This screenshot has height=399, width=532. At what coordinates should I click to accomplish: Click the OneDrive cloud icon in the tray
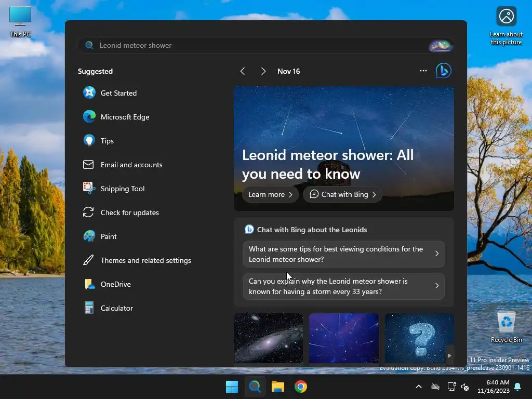(x=435, y=387)
